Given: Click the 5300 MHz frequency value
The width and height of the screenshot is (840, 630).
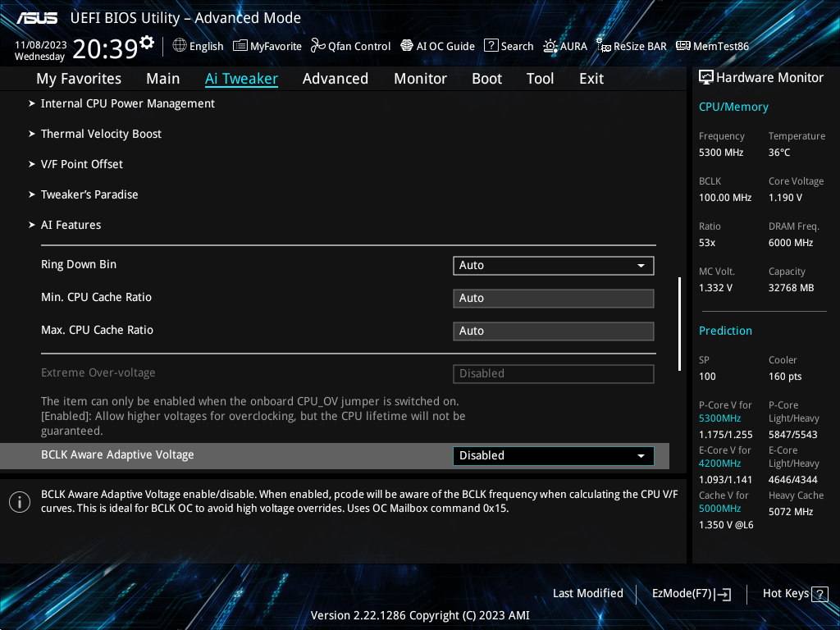Looking at the screenshot, I should pos(721,153).
